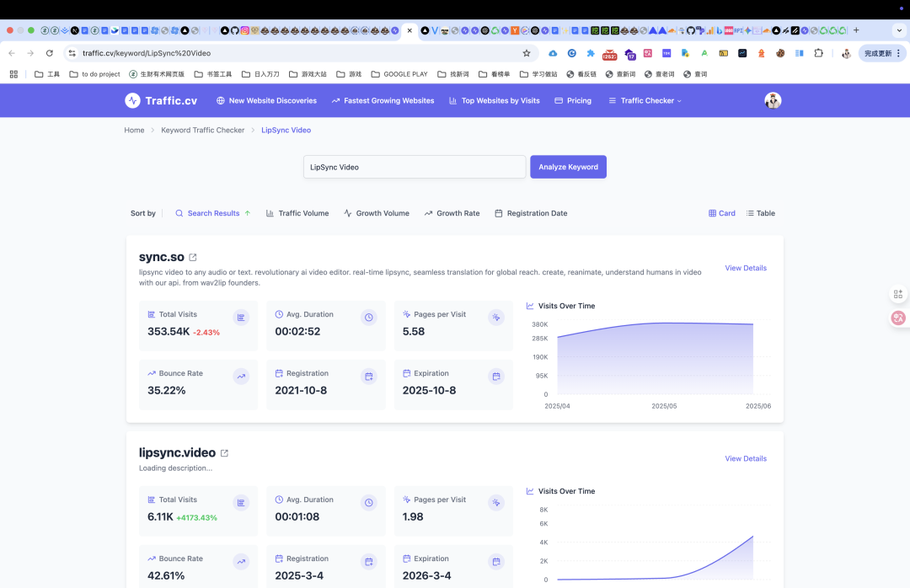Image resolution: width=910 pixels, height=588 pixels.
Task: Click Home breadcrumb link
Action: [x=134, y=130]
